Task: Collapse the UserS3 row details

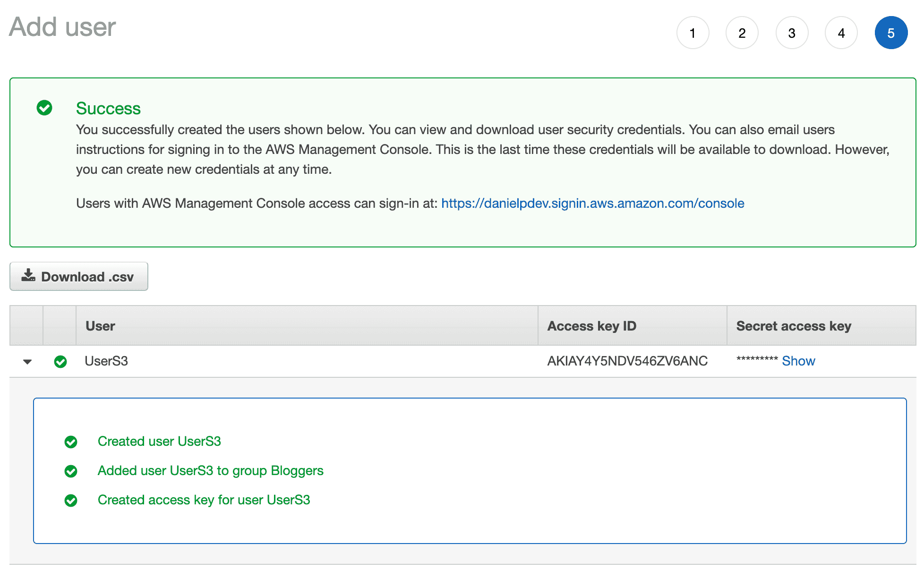Action: coord(27,362)
